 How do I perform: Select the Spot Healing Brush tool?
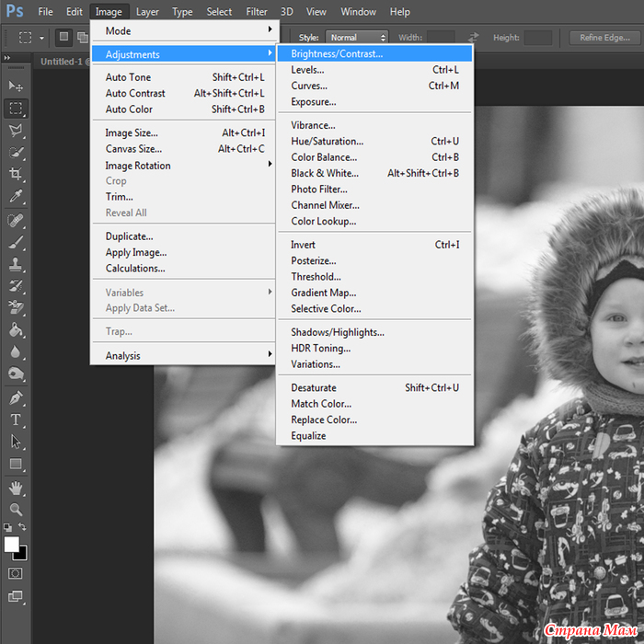(x=16, y=221)
